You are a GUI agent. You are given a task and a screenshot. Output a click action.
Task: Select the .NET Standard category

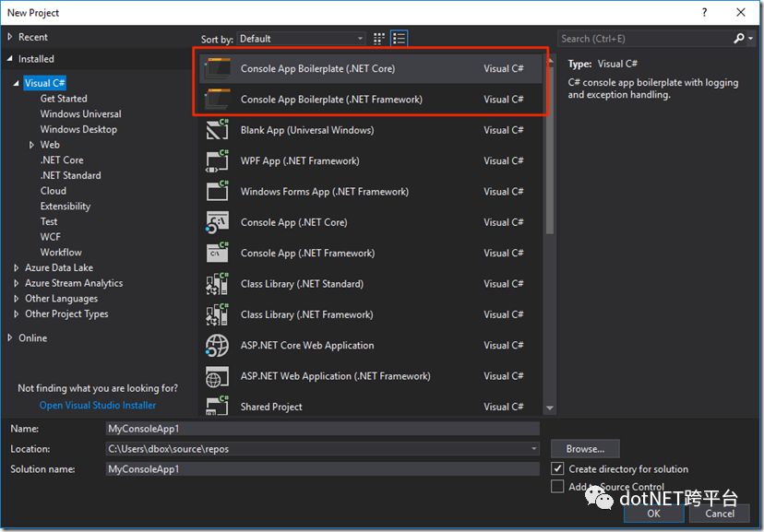[71, 175]
